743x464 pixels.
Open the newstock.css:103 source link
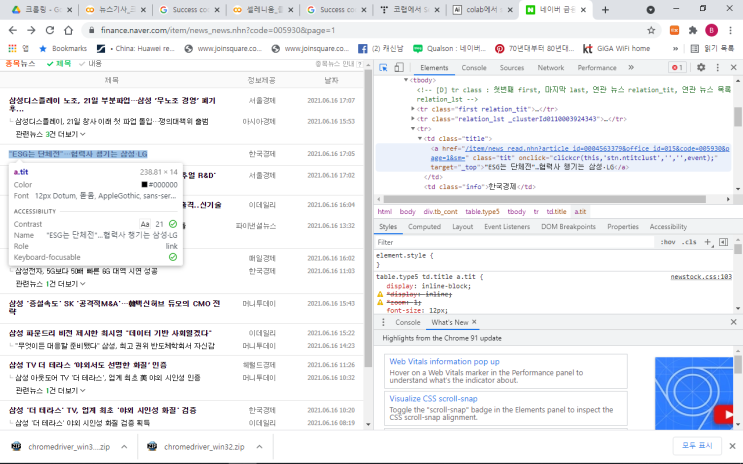pyautogui.click(x=701, y=277)
